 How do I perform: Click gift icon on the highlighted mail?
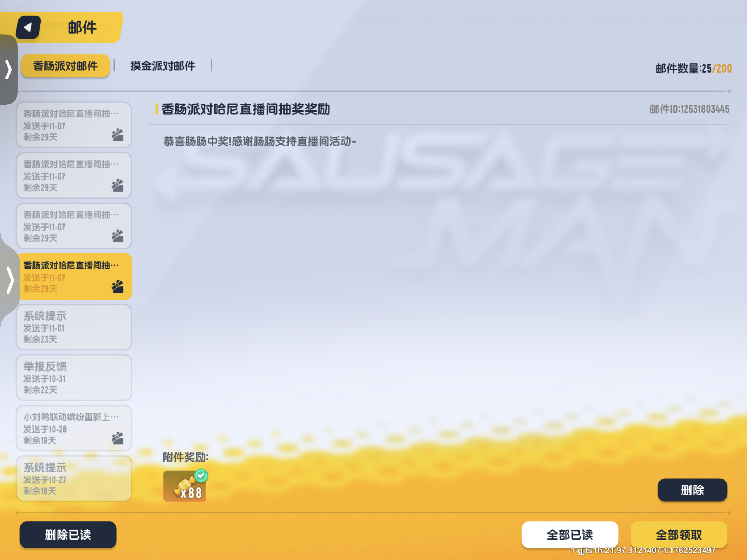pyautogui.click(x=117, y=287)
